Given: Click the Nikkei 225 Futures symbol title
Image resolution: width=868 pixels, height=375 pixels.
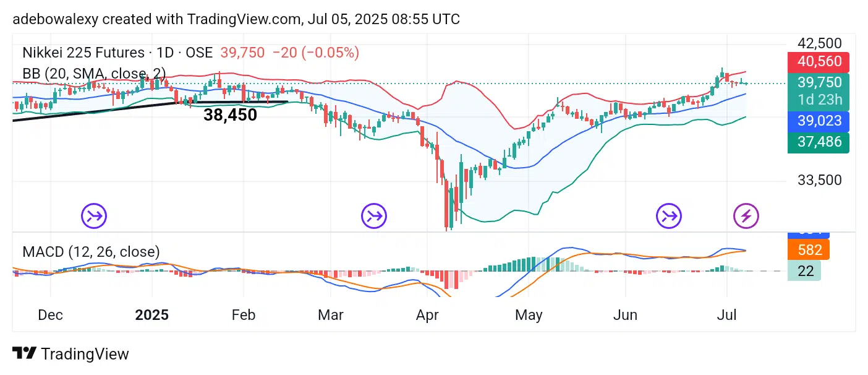Looking at the screenshot, I should point(83,53).
